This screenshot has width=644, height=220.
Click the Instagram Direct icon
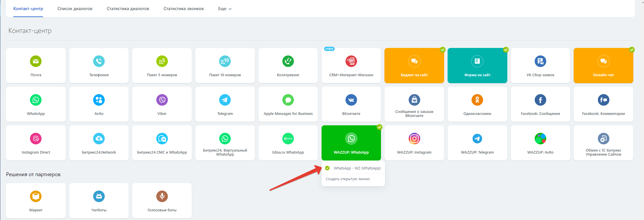pos(36,139)
